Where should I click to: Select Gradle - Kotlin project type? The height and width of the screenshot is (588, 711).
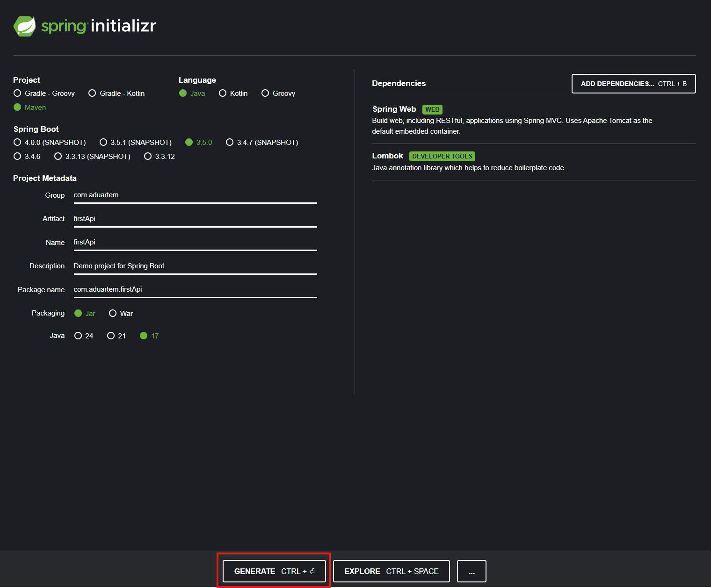tap(116, 93)
